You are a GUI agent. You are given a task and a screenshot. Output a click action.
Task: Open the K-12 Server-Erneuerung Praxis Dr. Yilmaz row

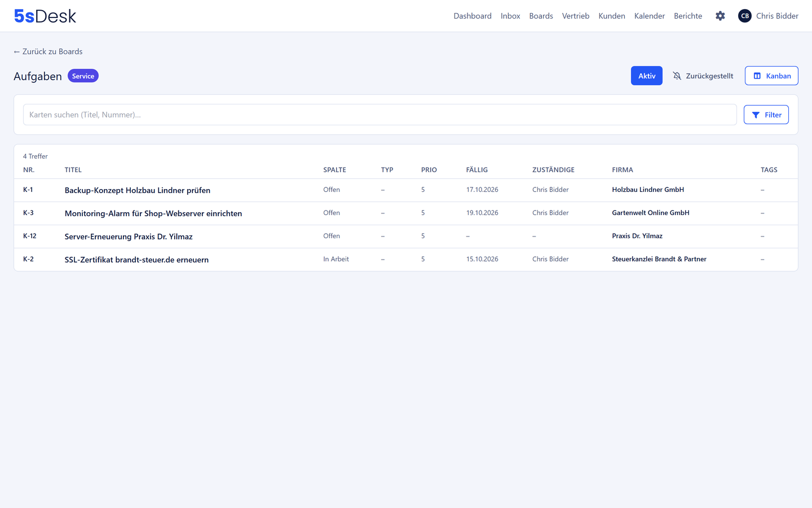click(x=406, y=237)
